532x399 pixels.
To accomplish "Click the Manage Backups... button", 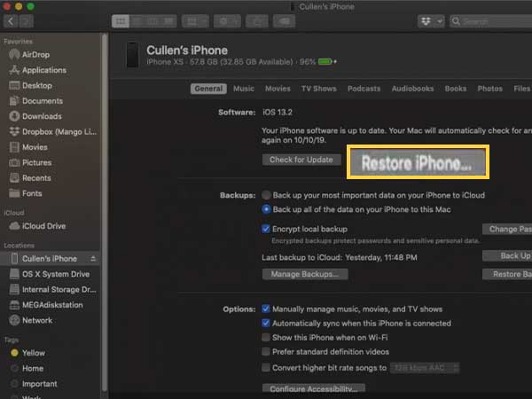I will pos(305,274).
